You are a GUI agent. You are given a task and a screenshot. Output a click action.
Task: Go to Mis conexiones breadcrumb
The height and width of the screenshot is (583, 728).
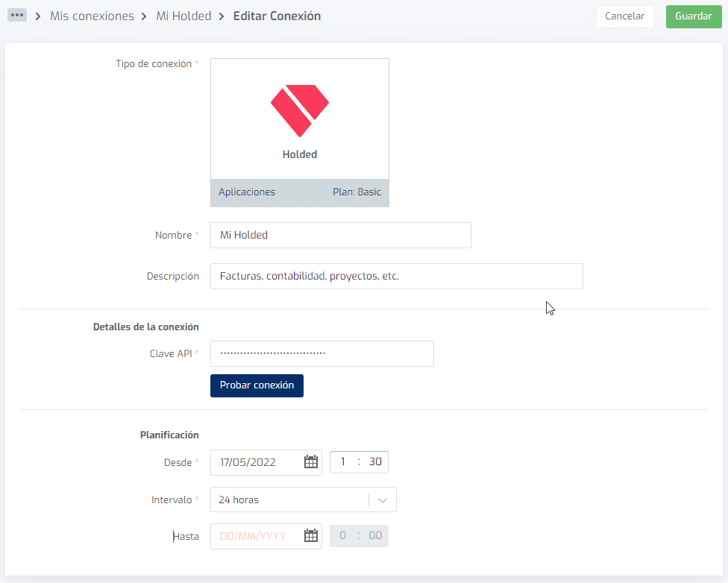click(92, 16)
